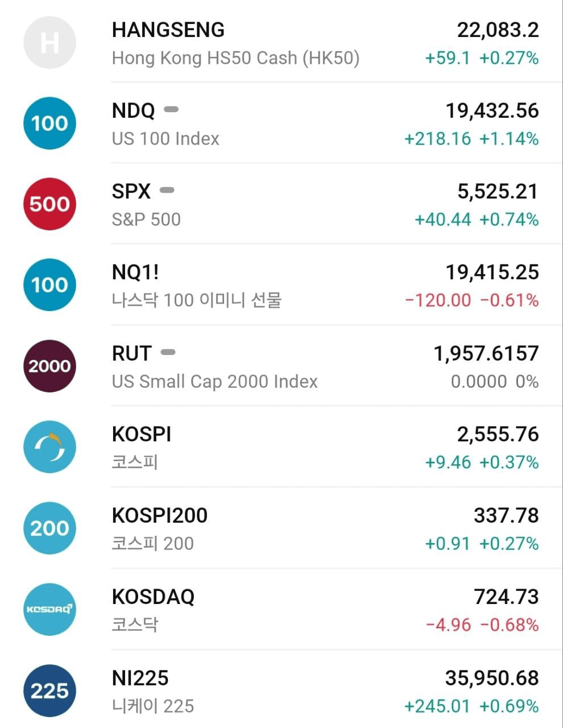Tap NDQ change +218.16 +1.14%
563x728 pixels.
tap(471, 139)
